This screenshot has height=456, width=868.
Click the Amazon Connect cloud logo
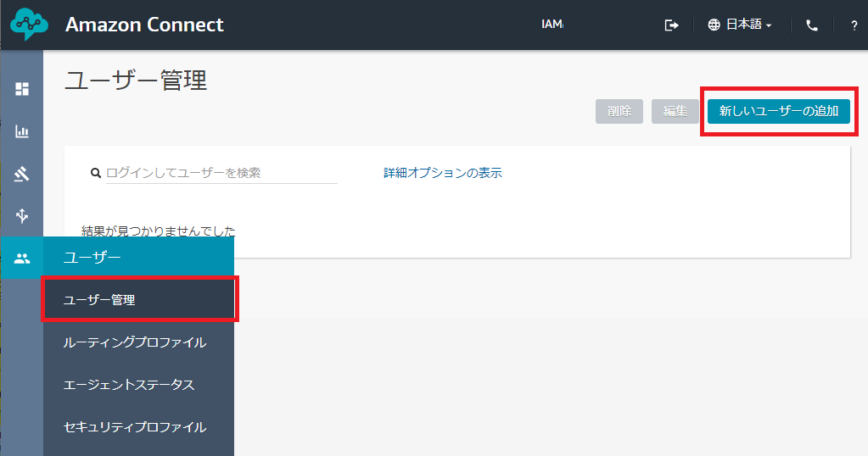pyautogui.click(x=29, y=25)
